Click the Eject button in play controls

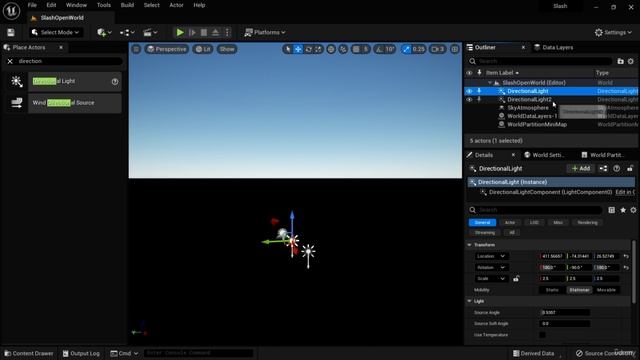215,32
